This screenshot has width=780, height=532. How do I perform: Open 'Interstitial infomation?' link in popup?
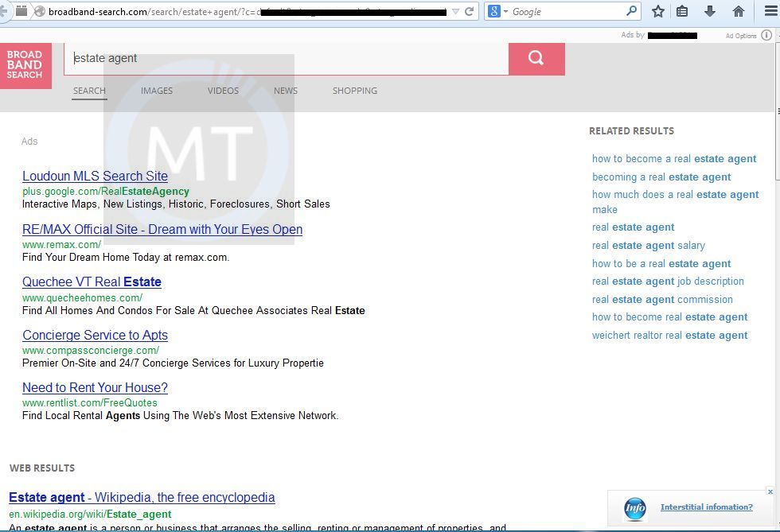click(707, 507)
